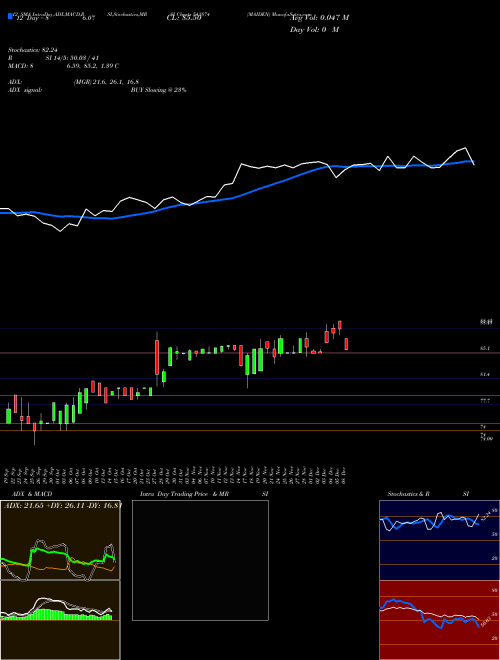500x660 pixels.
Task: Click the '6.39, 85.2, 1.39 C' values
Action: click(x=95, y=66)
